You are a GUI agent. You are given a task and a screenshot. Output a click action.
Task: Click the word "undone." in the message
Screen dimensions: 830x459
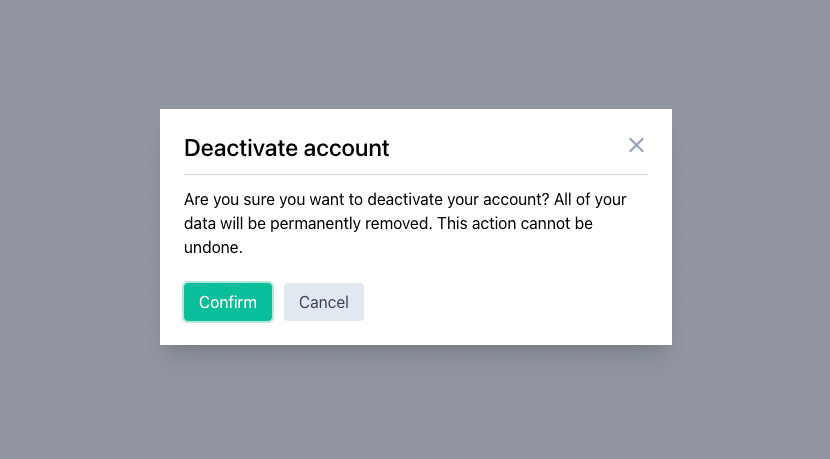(213, 247)
